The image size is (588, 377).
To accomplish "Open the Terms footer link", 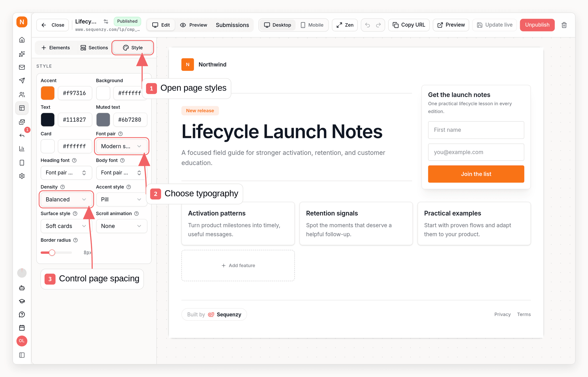I will point(524,314).
